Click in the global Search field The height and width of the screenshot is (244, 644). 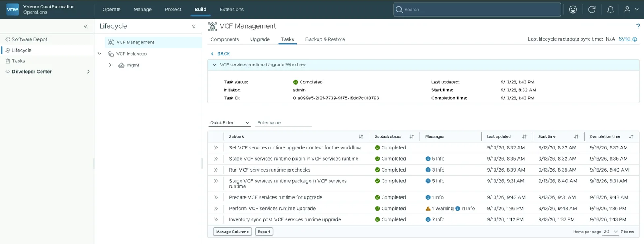[477, 10]
